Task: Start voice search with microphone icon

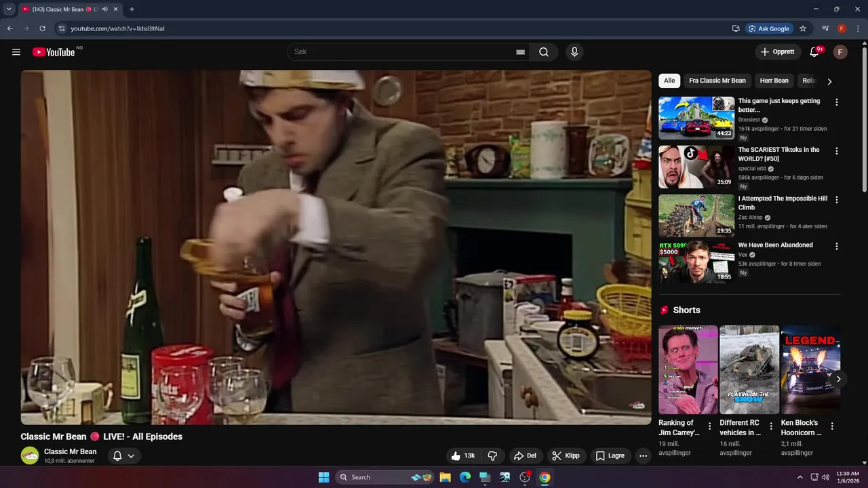Action: tap(574, 52)
